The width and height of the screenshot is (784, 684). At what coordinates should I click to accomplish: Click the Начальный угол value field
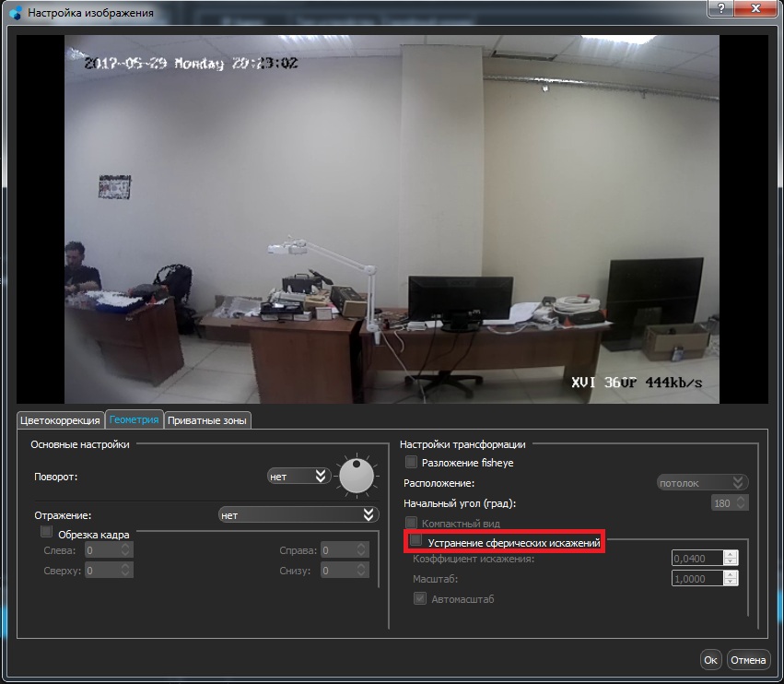(x=722, y=503)
